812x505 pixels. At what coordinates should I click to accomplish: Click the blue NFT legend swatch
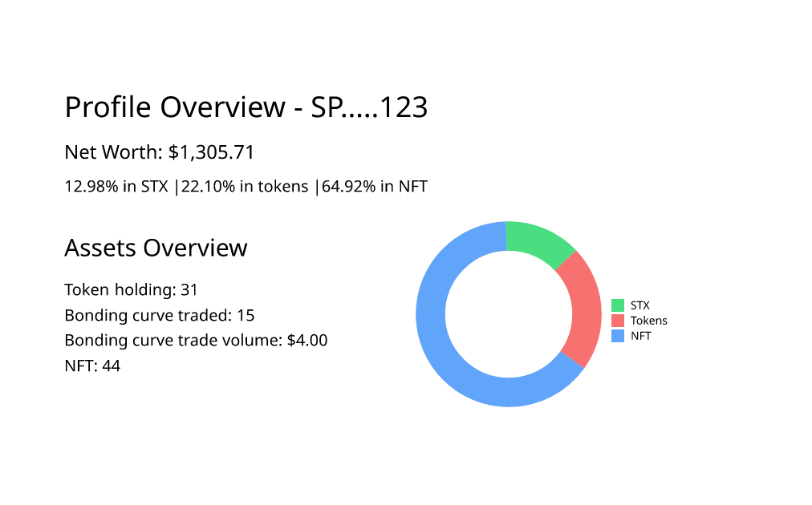click(618, 336)
